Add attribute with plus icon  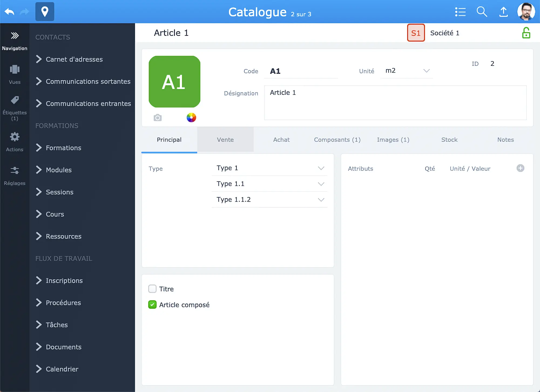coord(520,168)
